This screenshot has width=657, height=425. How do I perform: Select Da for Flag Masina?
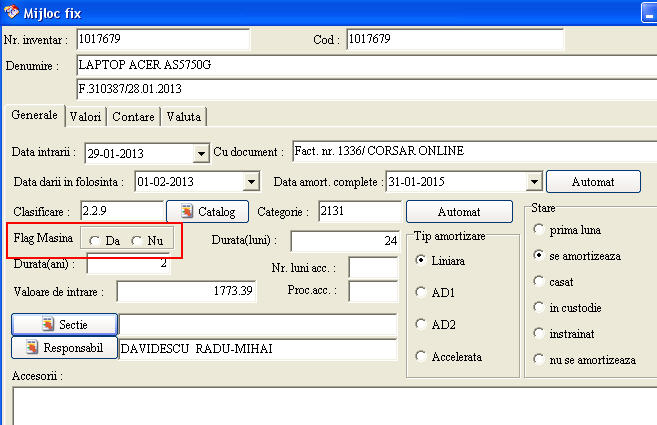pos(94,241)
